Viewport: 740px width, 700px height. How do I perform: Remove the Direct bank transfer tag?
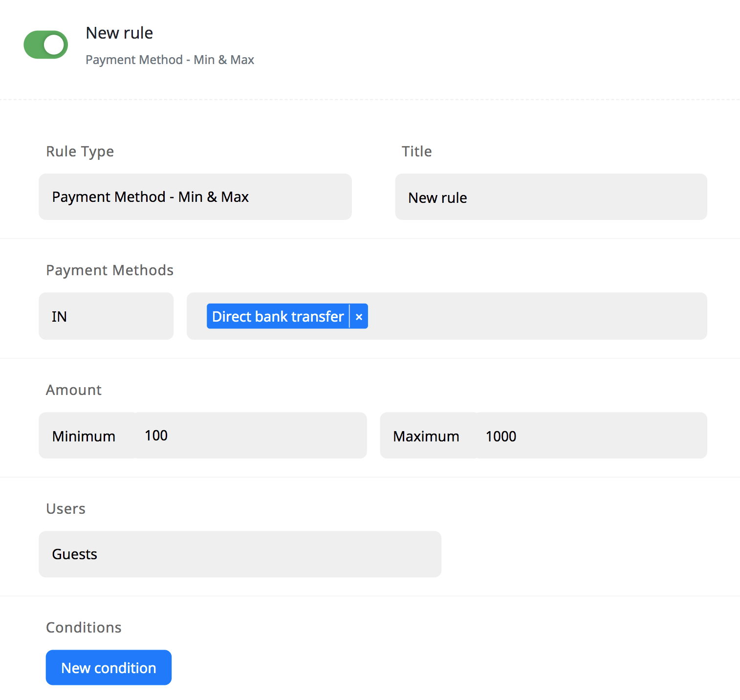(x=359, y=317)
